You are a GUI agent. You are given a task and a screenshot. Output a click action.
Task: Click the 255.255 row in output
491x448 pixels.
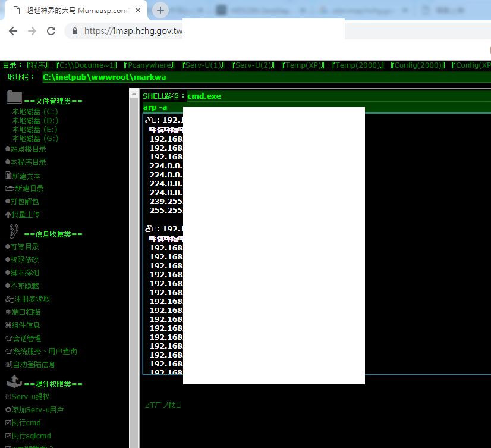pos(166,210)
